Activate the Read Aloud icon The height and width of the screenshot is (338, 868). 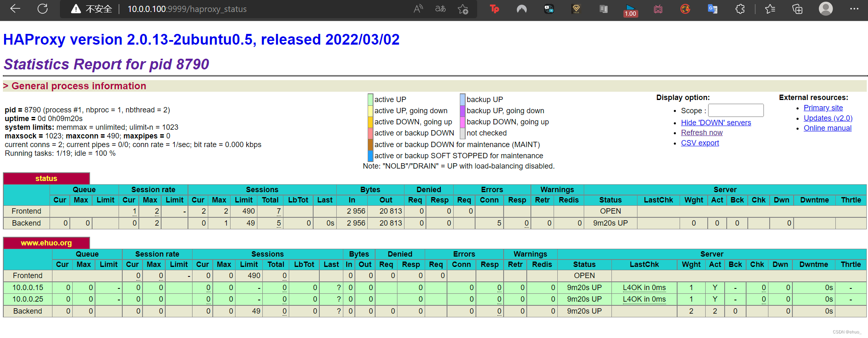click(x=418, y=9)
